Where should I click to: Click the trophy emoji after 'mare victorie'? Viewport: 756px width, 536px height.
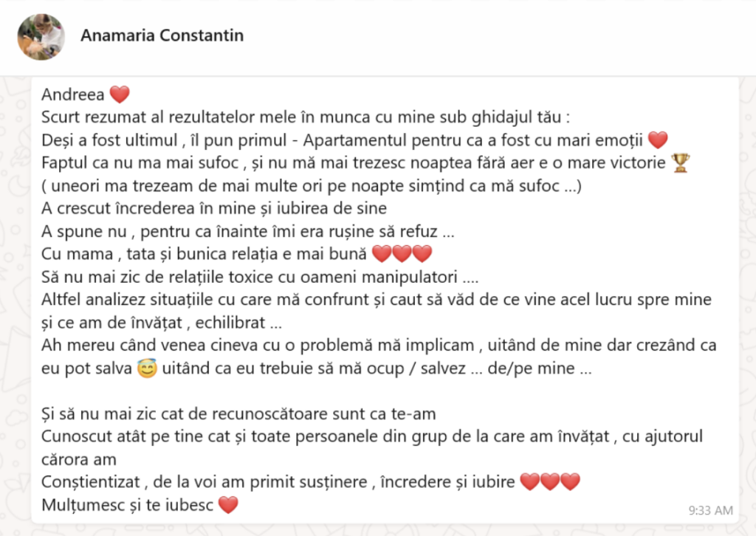click(x=680, y=163)
